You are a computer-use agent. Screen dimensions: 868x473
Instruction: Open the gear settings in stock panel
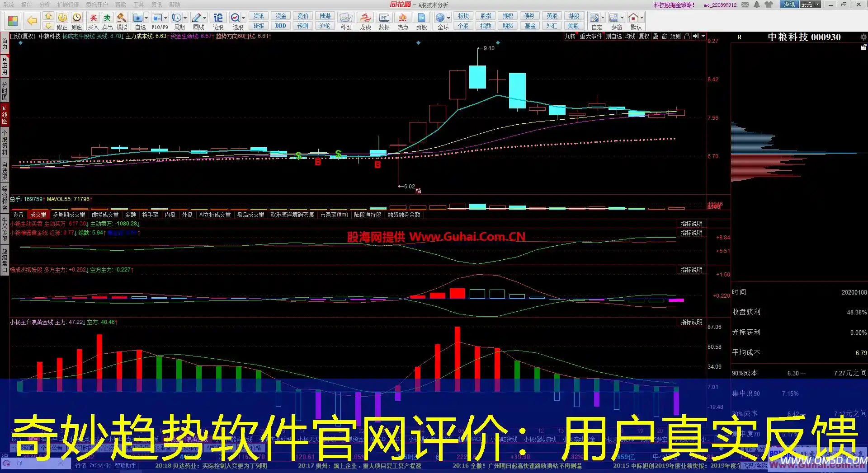point(863,37)
